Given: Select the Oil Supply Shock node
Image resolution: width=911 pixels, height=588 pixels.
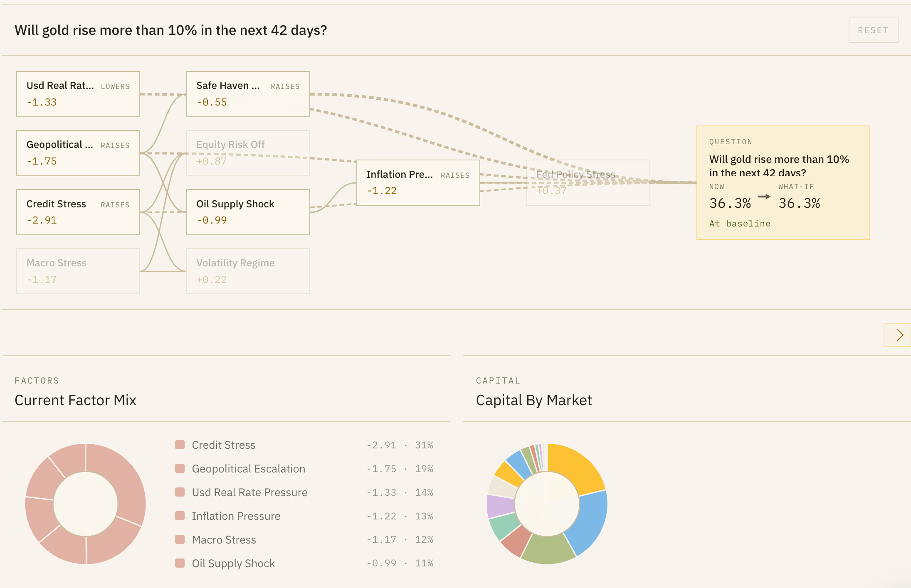Looking at the screenshot, I should tap(248, 212).
